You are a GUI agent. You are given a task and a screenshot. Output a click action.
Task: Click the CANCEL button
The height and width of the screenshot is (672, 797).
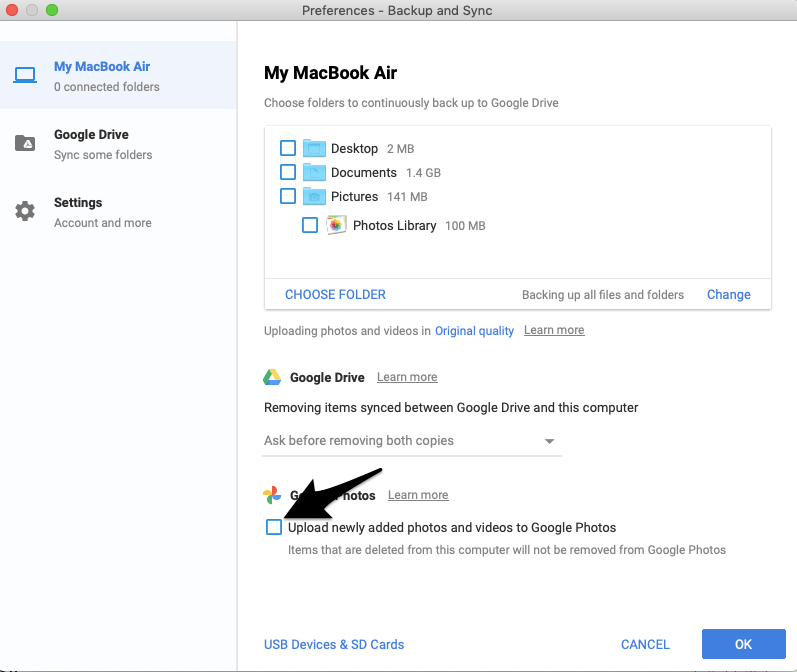pyautogui.click(x=645, y=644)
